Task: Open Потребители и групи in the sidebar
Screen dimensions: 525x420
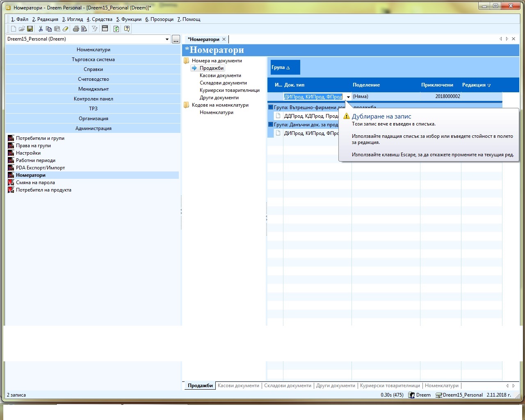Action: click(40, 138)
